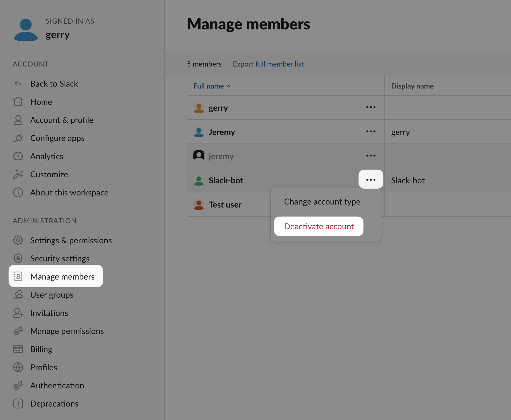Click the Authentication key icon
The width and height of the screenshot is (511, 420).
click(18, 385)
